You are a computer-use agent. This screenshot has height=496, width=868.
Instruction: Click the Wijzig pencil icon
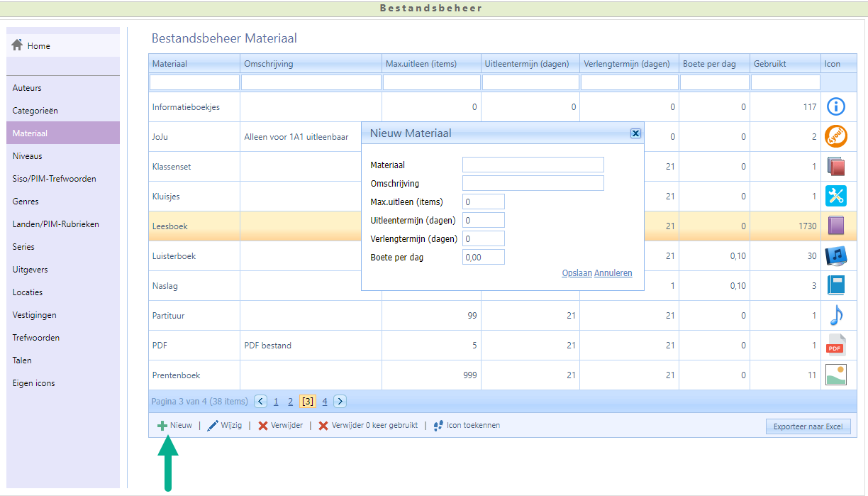point(213,426)
